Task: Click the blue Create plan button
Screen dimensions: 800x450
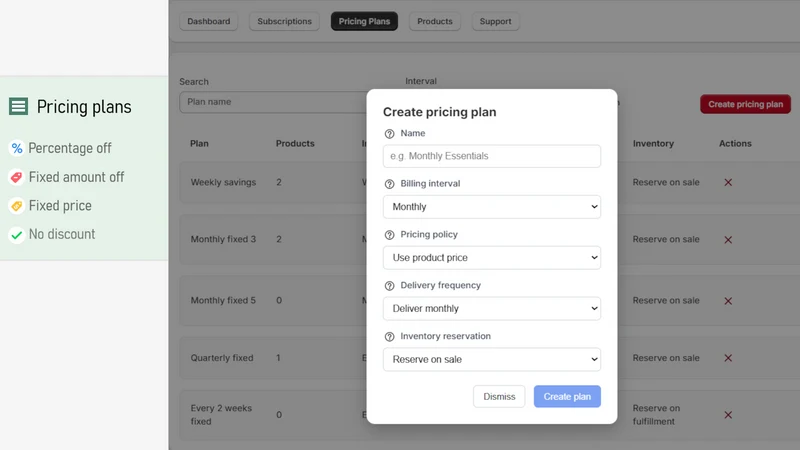Action: click(x=567, y=396)
